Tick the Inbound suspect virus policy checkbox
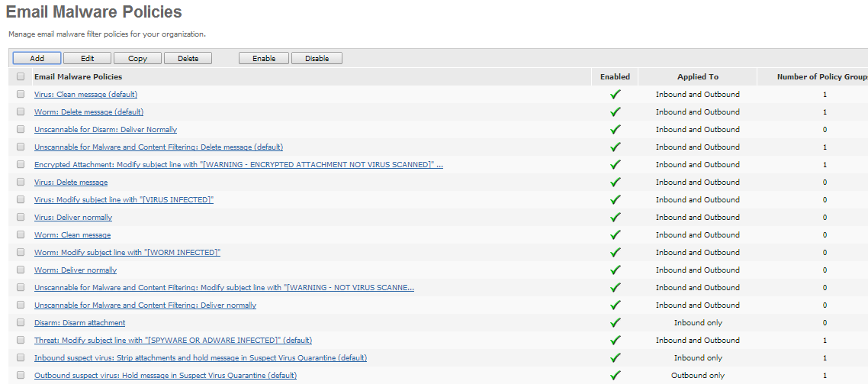The height and width of the screenshot is (391, 868). pyautogui.click(x=21, y=358)
